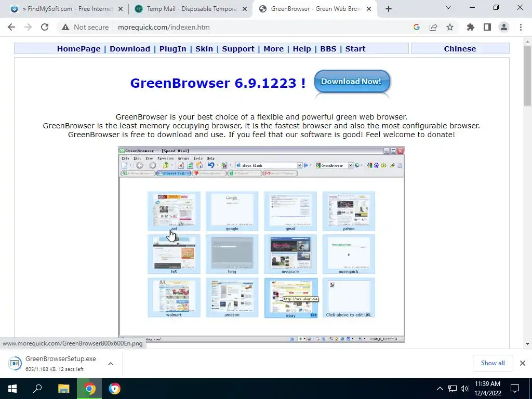This screenshot has width=532, height=399.
Task: Click the aol speed dial thumbnail
Action: click(x=174, y=211)
